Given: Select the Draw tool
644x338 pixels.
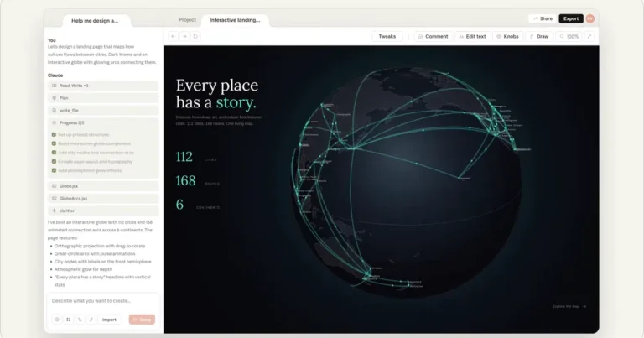Looking at the screenshot, I should [539, 37].
